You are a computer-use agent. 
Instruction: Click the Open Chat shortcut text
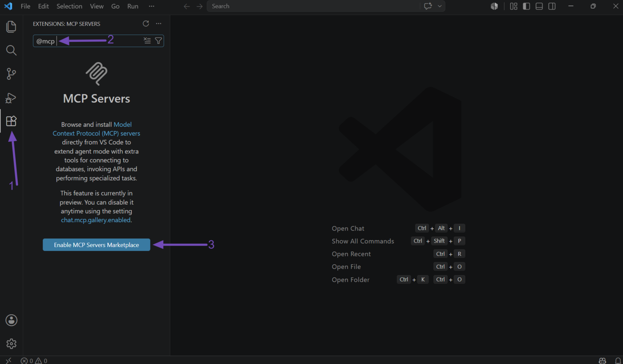pyautogui.click(x=348, y=228)
